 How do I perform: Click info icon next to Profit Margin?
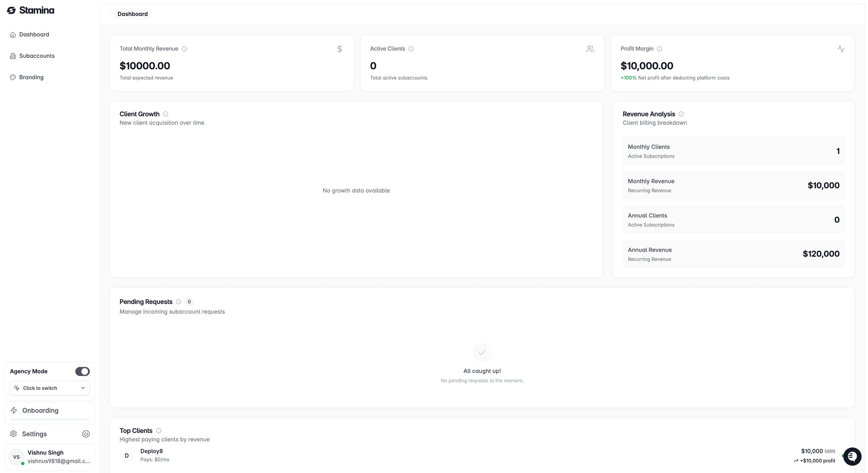pyautogui.click(x=659, y=49)
